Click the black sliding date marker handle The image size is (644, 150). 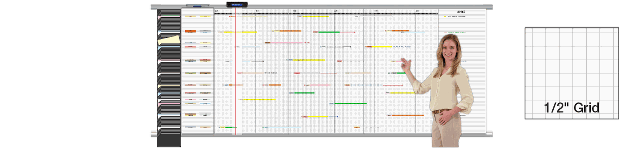237,5
